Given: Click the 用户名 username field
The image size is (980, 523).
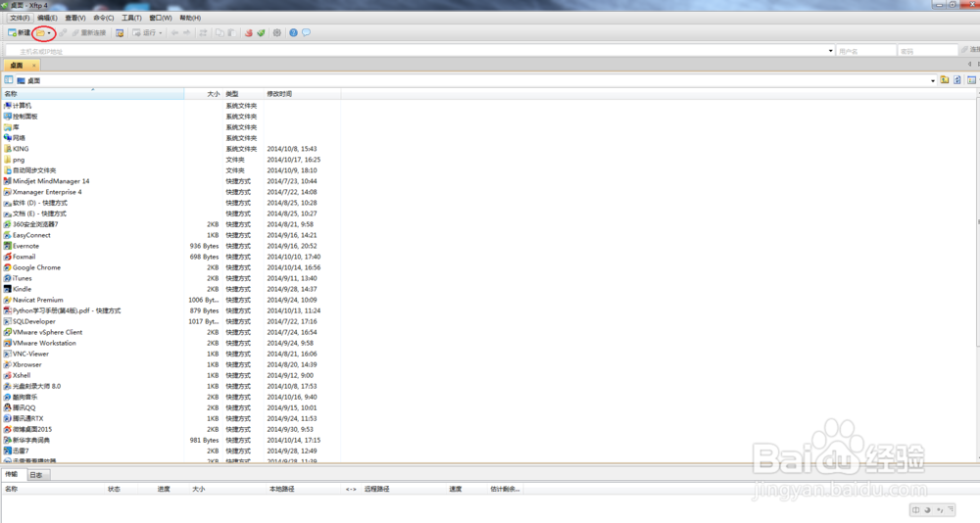Looking at the screenshot, I should (x=865, y=51).
